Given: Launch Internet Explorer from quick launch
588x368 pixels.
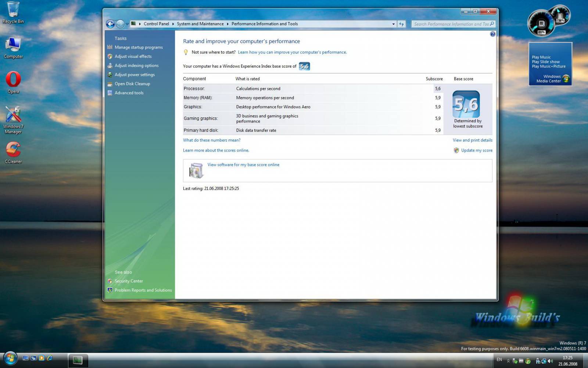Looking at the screenshot, I should tap(50, 358).
